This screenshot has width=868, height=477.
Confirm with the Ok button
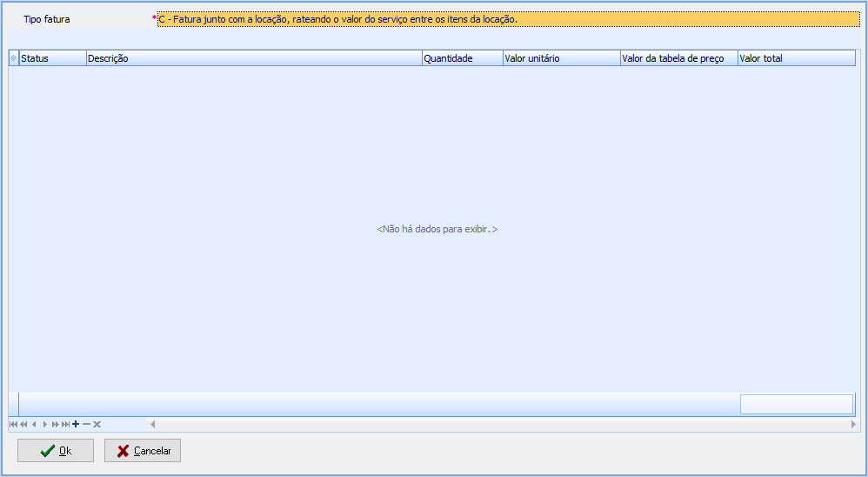56,450
